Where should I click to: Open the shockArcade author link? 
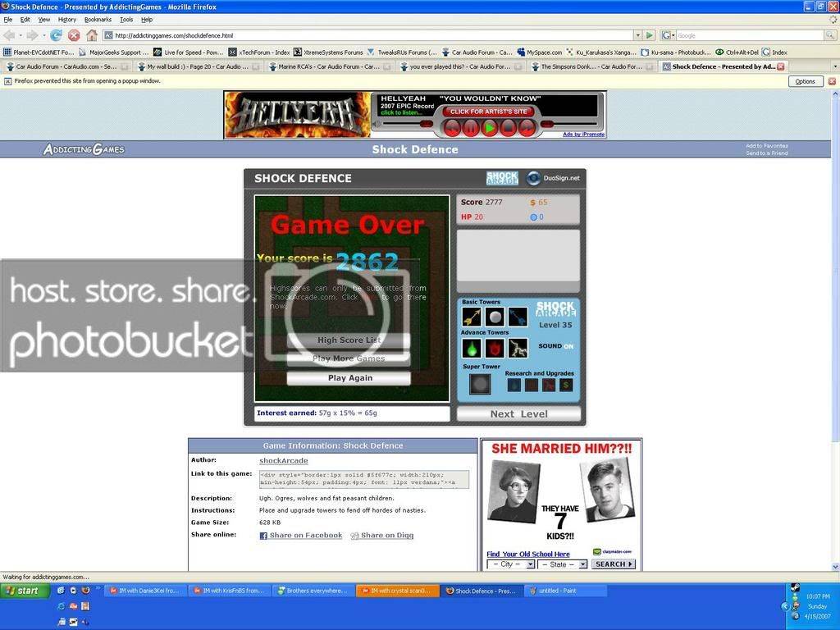click(x=283, y=461)
